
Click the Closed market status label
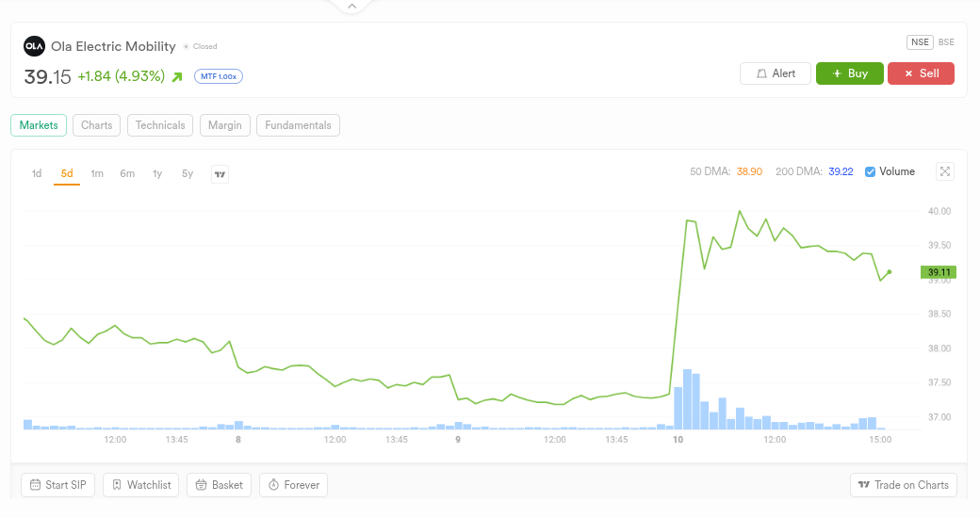[x=205, y=46]
